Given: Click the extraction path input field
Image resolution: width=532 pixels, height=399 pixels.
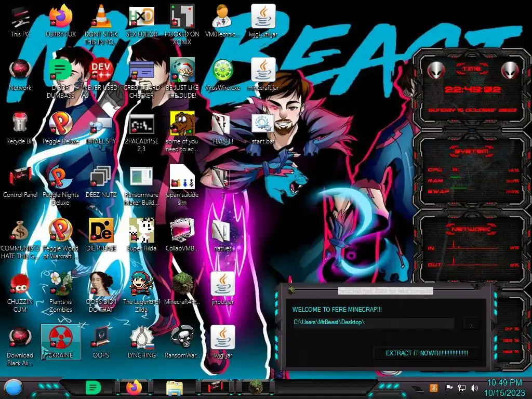Looking at the screenshot, I should (x=373, y=322).
